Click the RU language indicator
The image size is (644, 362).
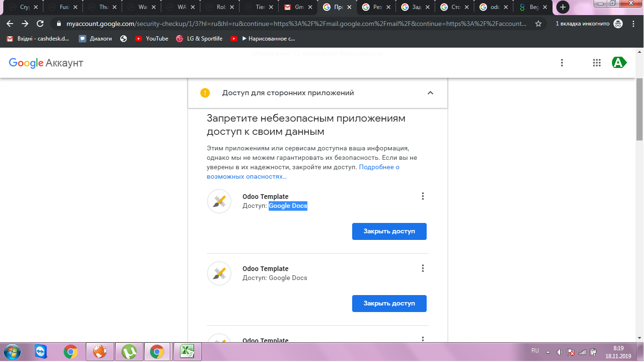[535, 351]
